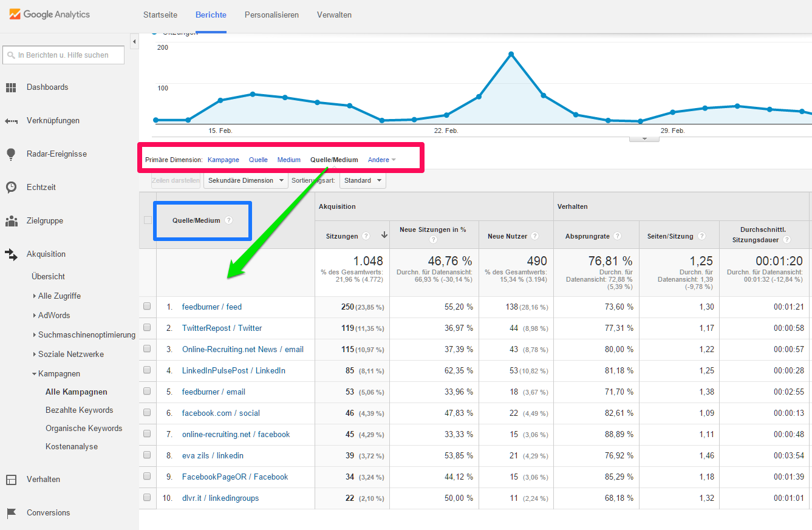Click the report search input field

pyautogui.click(x=63, y=55)
